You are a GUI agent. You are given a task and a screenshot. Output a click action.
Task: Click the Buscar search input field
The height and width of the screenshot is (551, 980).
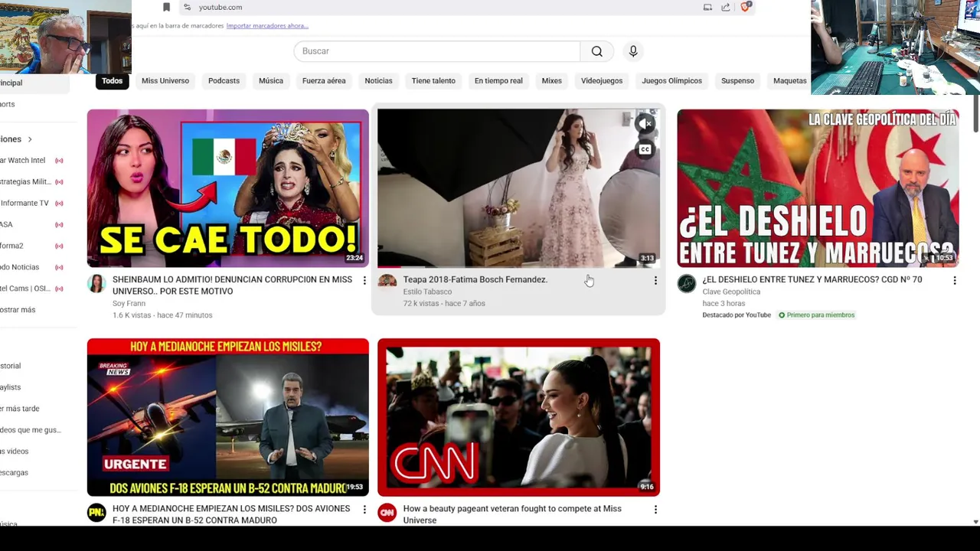(x=437, y=51)
